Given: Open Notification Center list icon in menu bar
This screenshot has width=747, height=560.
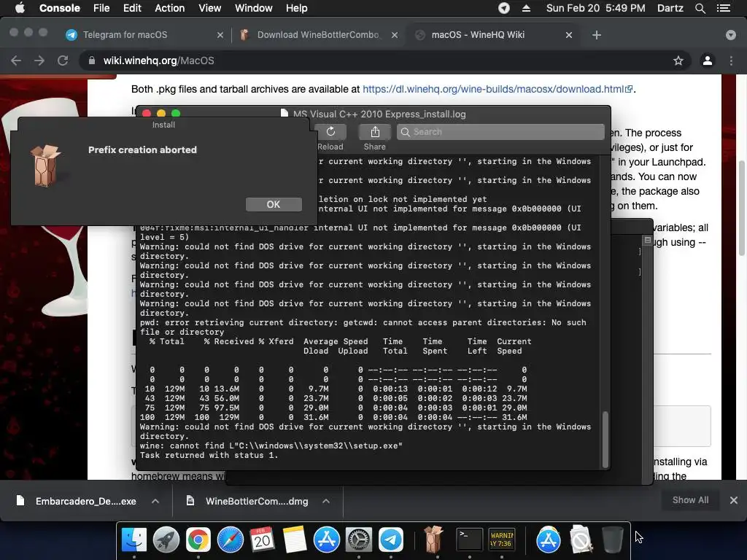Looking at the screenshot, I should coord(724,8).
